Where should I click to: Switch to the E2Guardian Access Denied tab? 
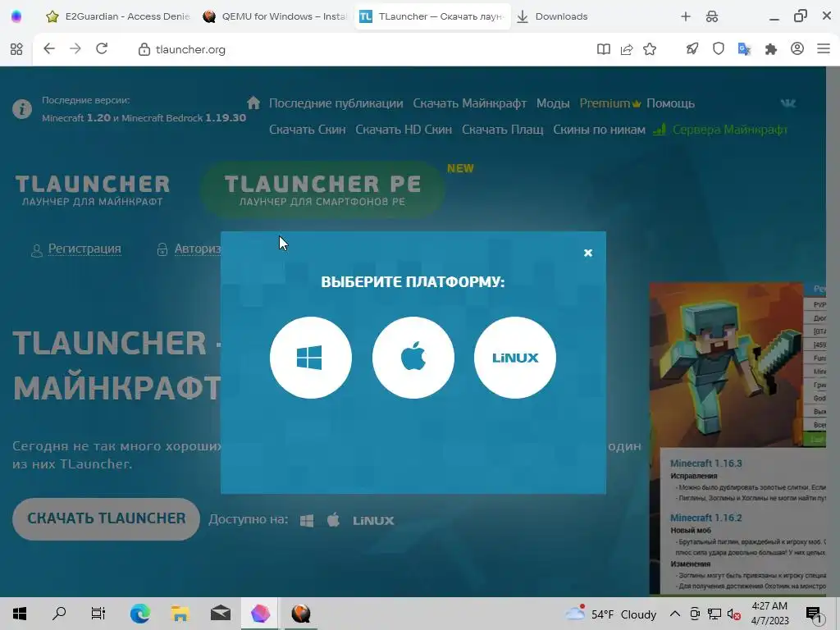coord(118,16)
